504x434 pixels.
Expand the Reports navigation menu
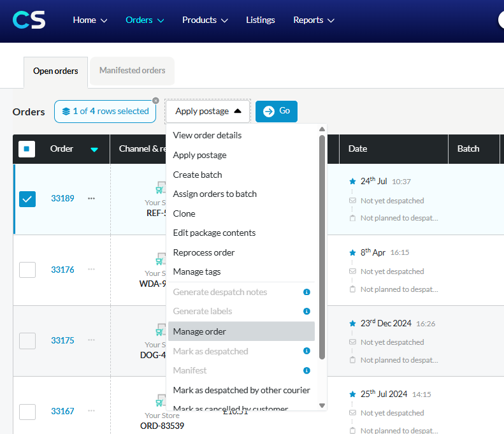[x=313, y=20]
